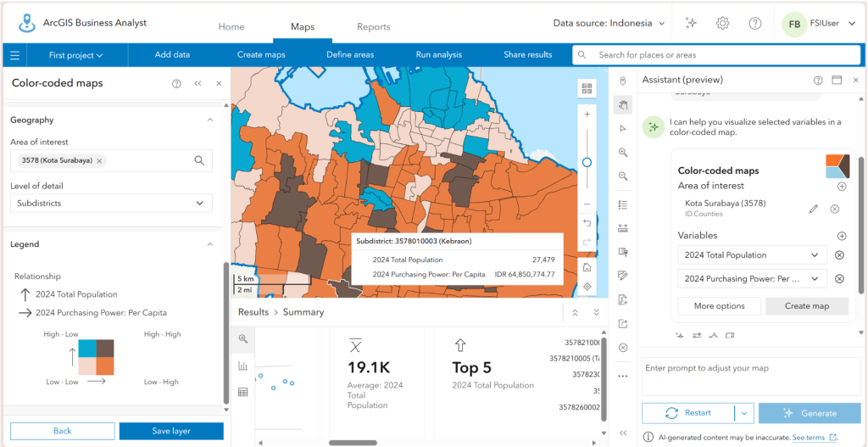Open the results table view icon

pos(242,392)
